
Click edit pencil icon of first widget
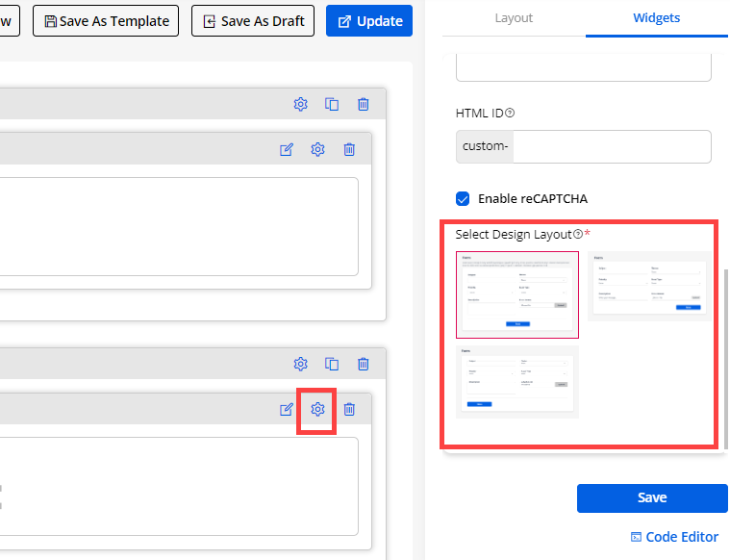pyautogui.click(x=286, y=149)
